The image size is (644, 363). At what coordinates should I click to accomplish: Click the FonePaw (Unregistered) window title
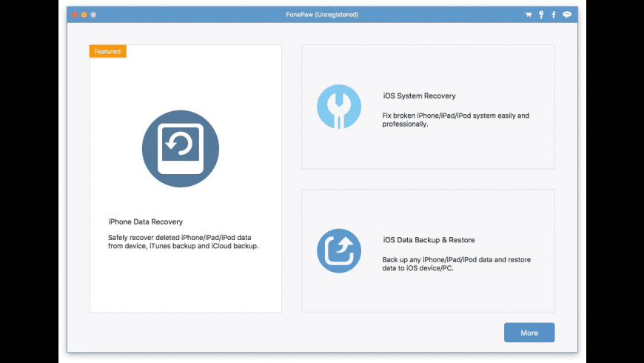[322, 15]
